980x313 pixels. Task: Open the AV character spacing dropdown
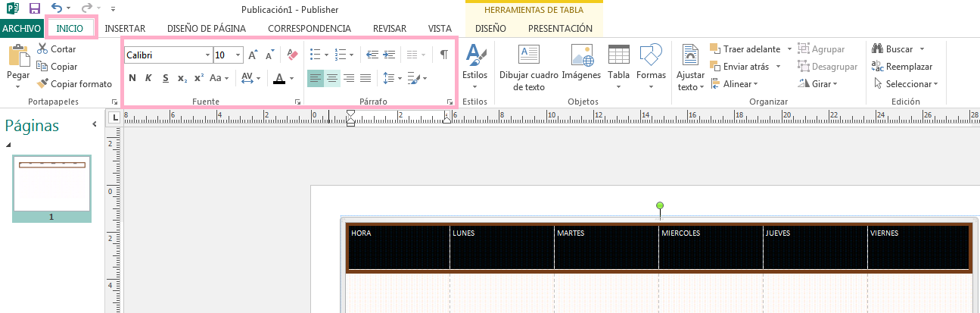[250, 77]
